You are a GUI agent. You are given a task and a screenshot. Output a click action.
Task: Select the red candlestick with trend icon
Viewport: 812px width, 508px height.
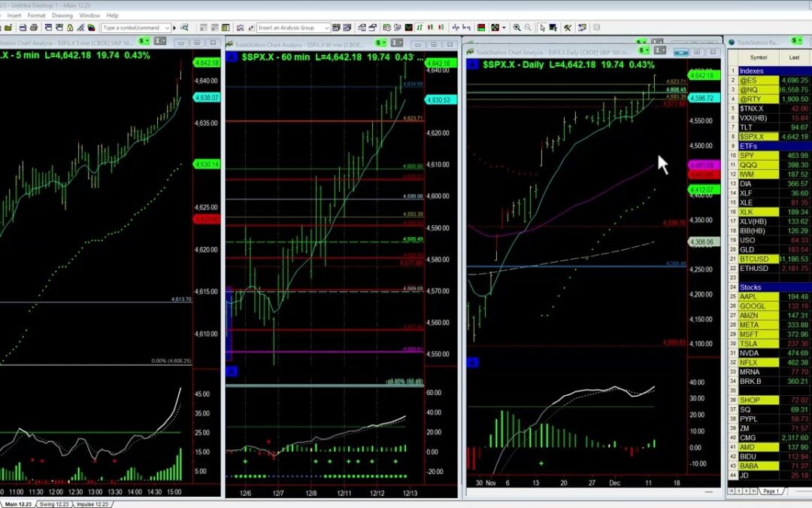click(x=441, y=28)
